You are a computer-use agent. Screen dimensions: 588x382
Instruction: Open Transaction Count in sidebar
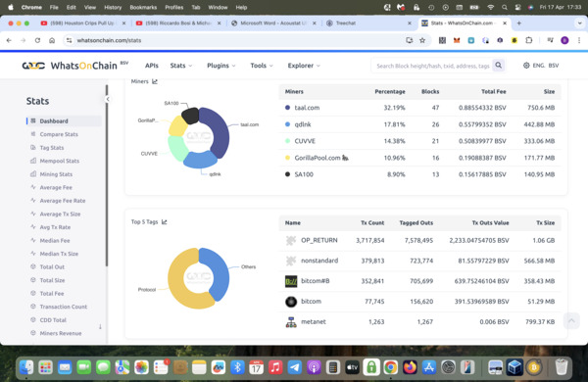[x=64, y=307]
